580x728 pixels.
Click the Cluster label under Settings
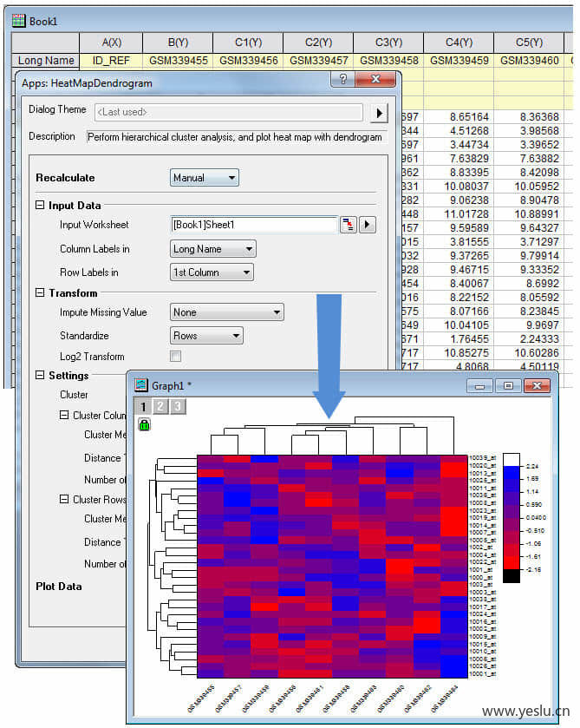(74, 395)
